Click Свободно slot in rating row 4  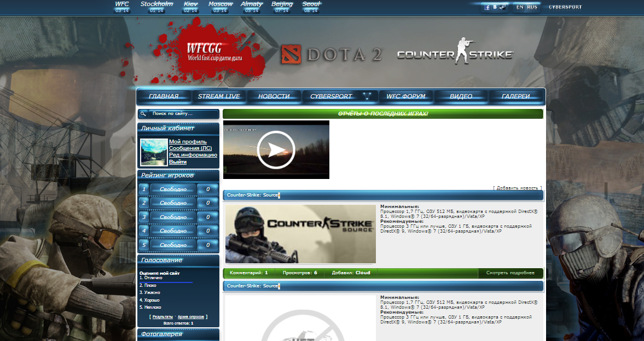pyautogui.click(x=173, y=231)
